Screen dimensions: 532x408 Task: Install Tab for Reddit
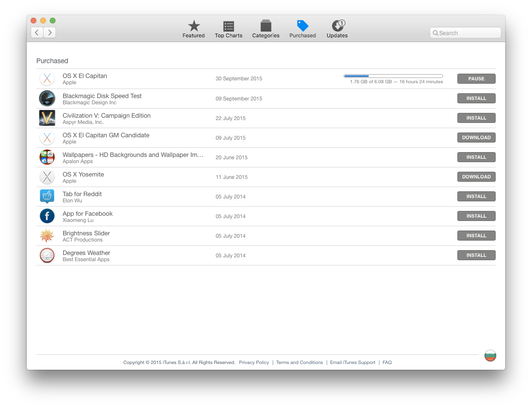pos(477,197)
